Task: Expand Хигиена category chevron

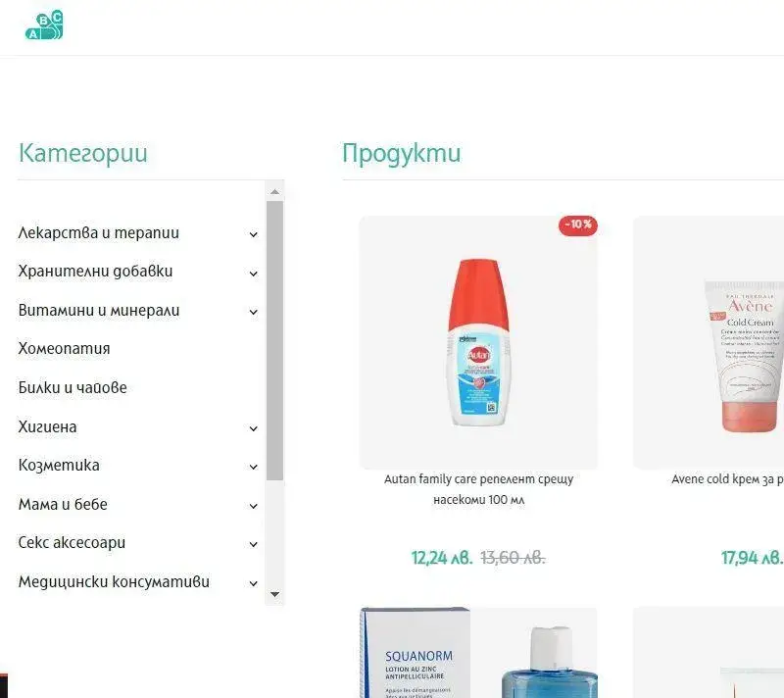Action: pyautogui.click(x=254, y=428)
